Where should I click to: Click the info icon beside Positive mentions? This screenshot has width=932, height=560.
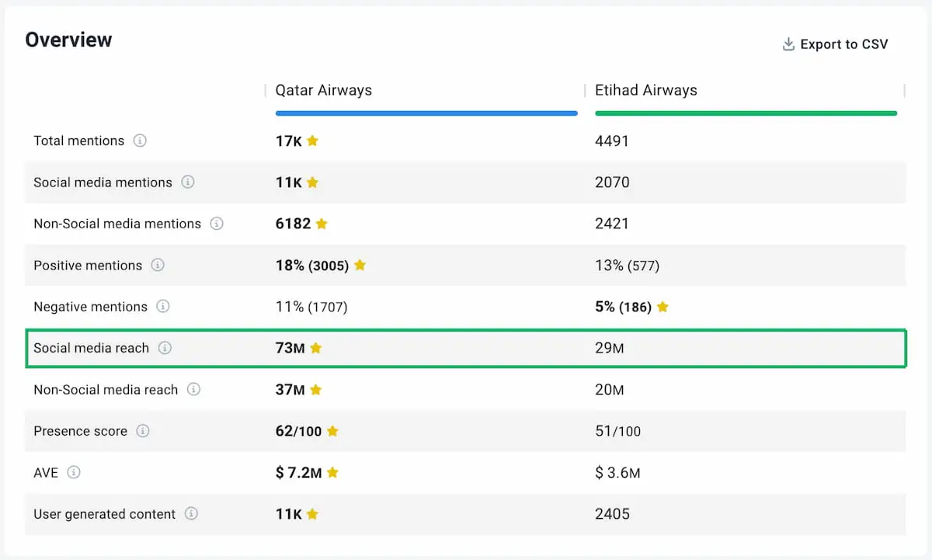(159, 265)
